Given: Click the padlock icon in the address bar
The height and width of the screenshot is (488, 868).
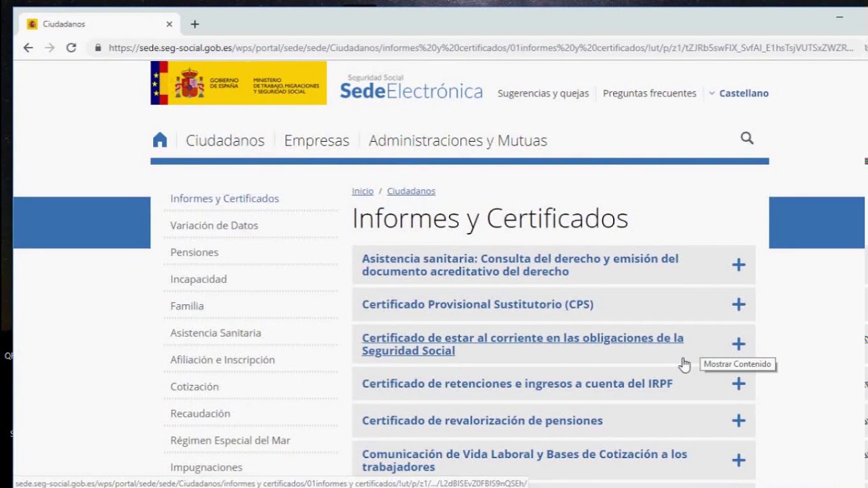Looking at the screenshot, I should (98, 48).
